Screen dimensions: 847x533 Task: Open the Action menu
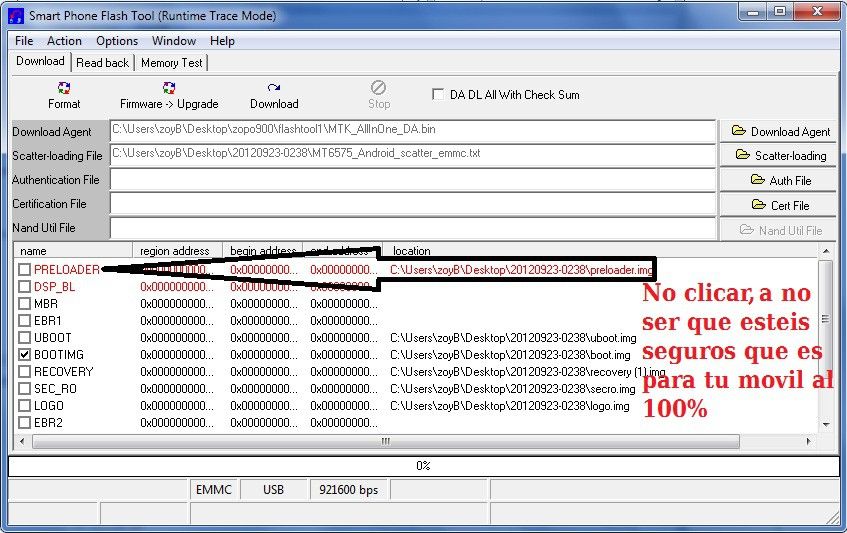(x=64, y=41)
